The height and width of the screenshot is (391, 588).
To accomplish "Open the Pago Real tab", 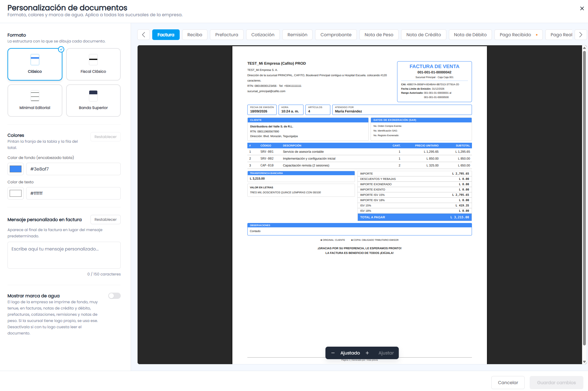I will [560, 35].
